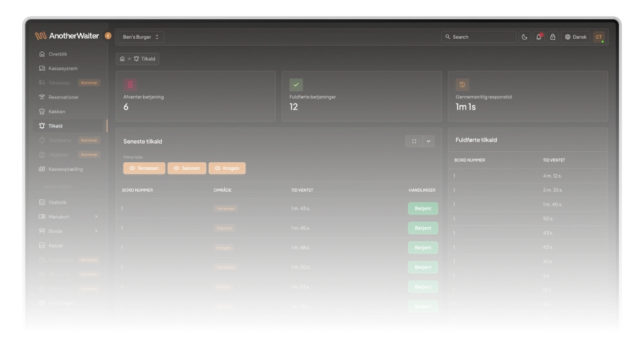Click the TID VENTET header in Fuldførte tilkald
The width and height of the screenshot is (644, 343).
(x=554, y=160)
